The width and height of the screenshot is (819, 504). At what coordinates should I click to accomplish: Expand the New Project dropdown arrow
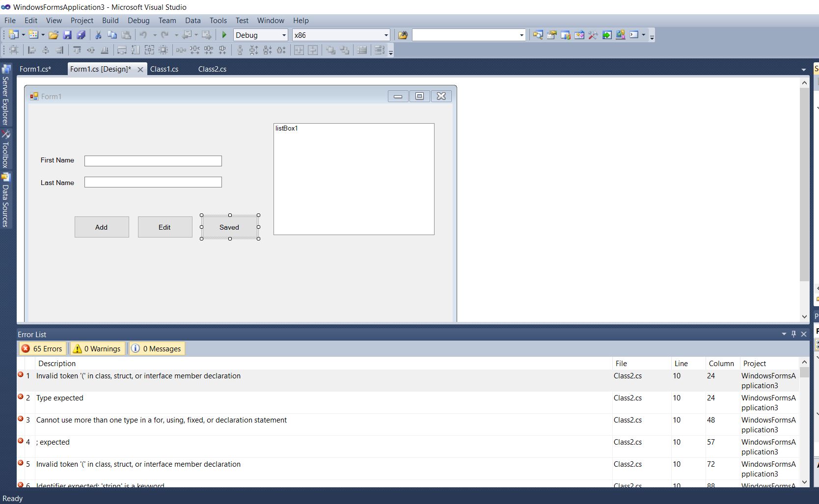(x=23, y=35)
